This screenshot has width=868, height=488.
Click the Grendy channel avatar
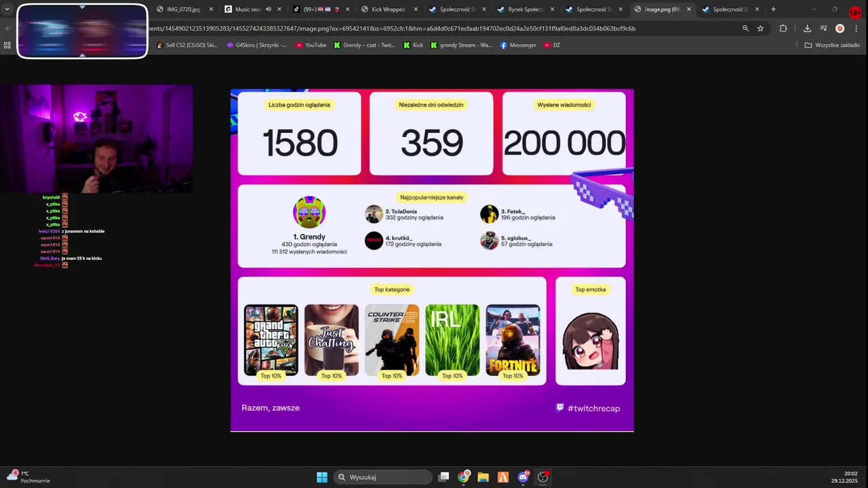tap(309, 212)
